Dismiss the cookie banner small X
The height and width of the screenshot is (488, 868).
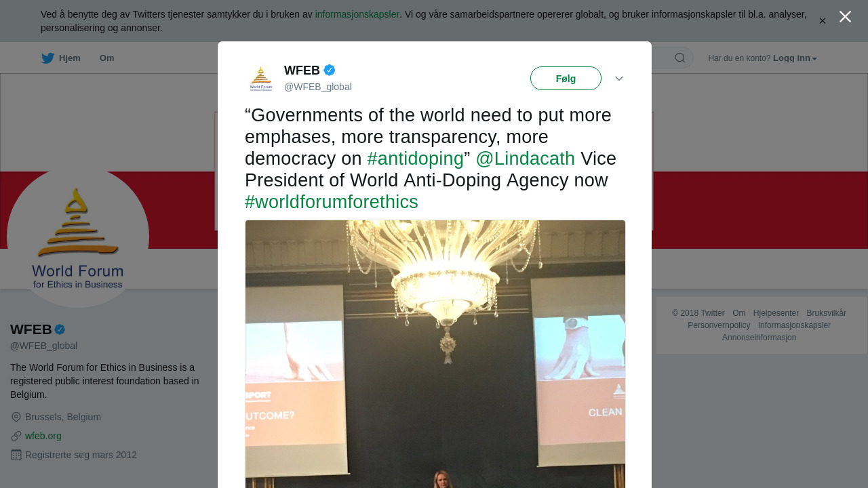823,21
